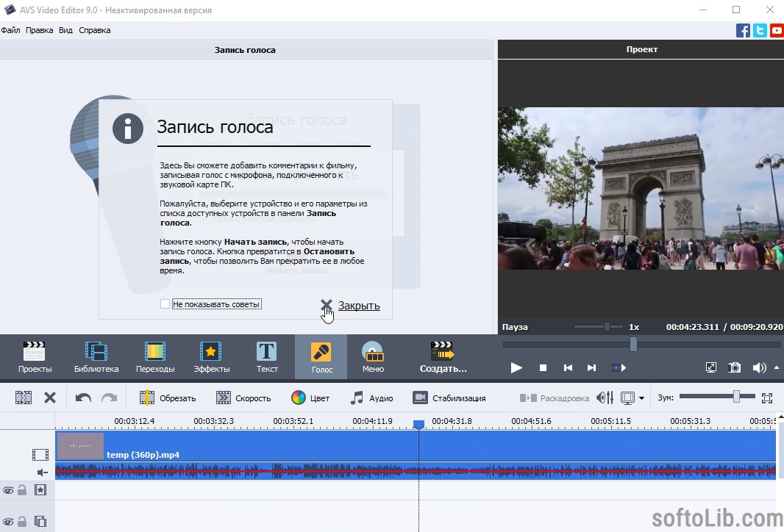Open the Библиотека media library
Screen dimensions: 784x532
[96, 357]
